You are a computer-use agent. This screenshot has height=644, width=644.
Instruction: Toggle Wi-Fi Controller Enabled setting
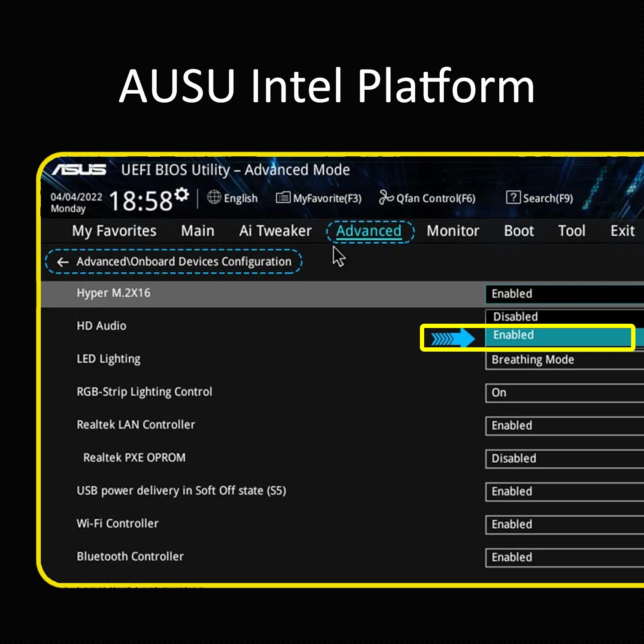pos(565,525)
